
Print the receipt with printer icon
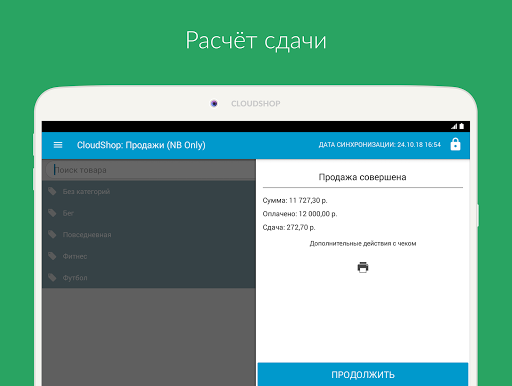(363, 267)
